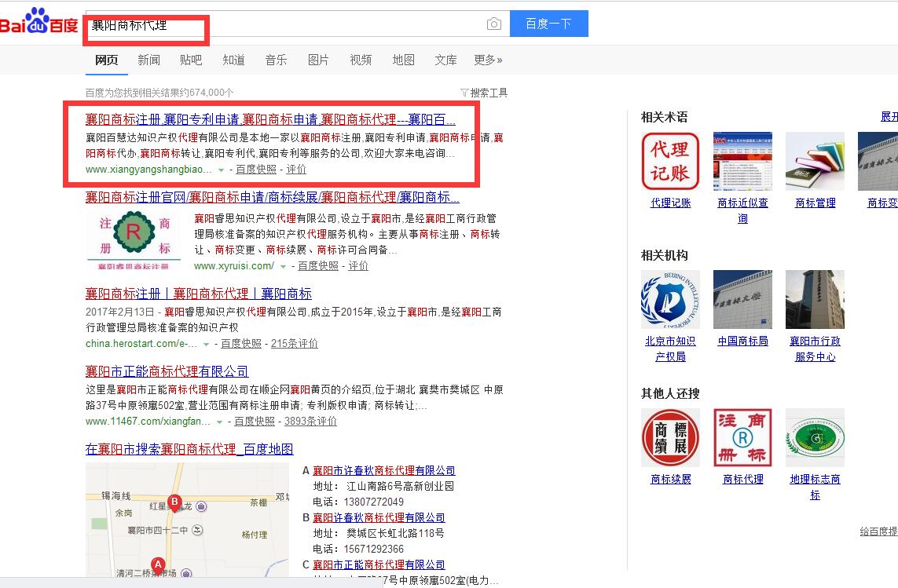Open the 商标管理 books thumbnail
Viewport: 898px width, 588px height.
point(815,161)
